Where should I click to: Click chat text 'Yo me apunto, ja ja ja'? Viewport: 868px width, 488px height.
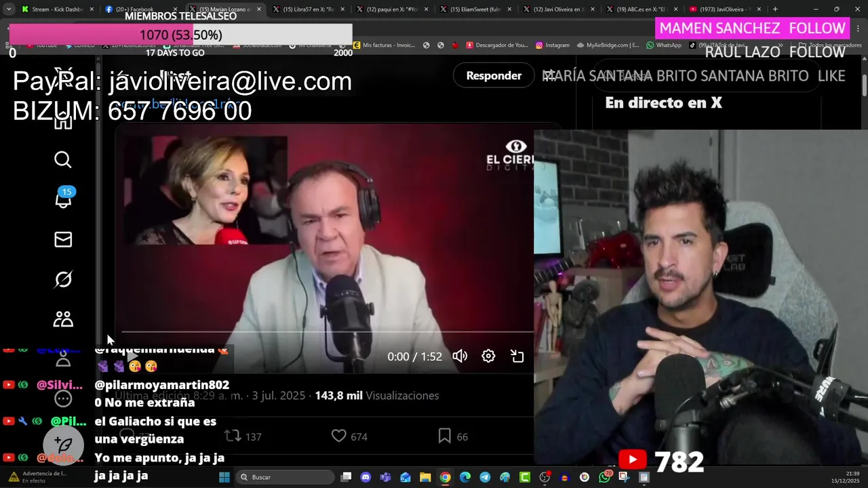click(159, 457)
